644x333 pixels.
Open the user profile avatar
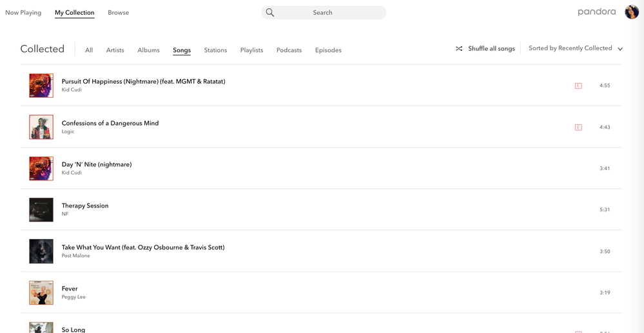(x=631, y=12)
